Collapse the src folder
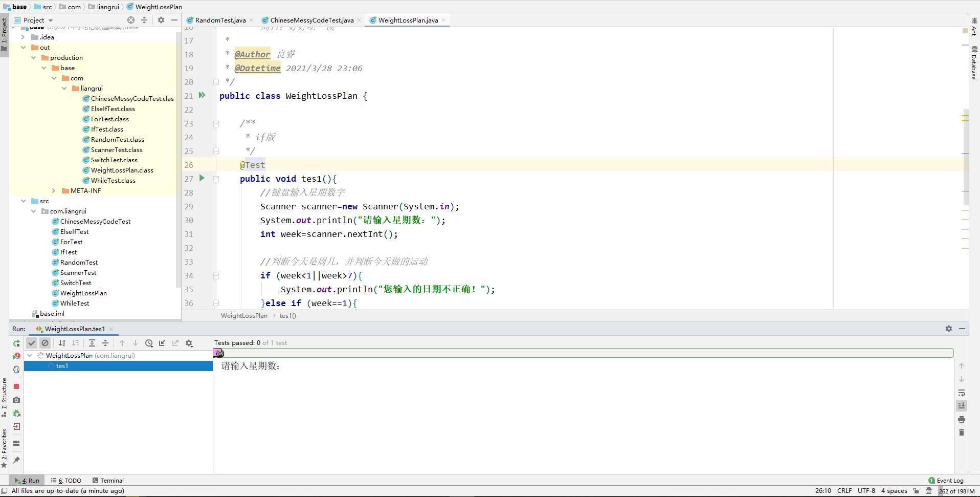The image size is (980, 497). [23, 201]
